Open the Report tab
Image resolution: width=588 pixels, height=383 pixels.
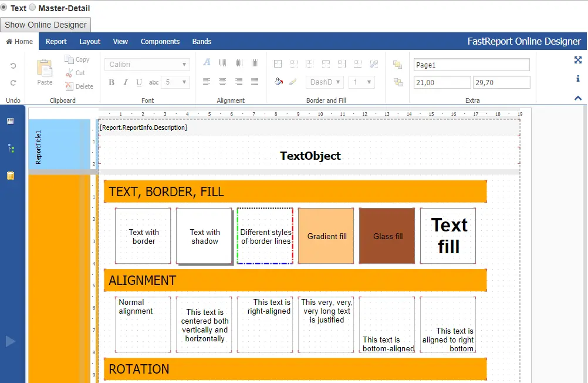coord(56,41)
